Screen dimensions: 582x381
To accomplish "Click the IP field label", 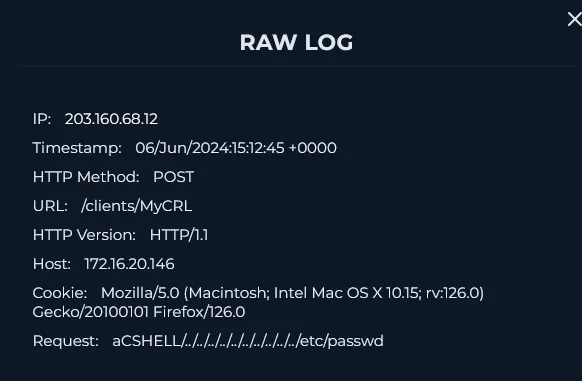I will tap(42, 119).
